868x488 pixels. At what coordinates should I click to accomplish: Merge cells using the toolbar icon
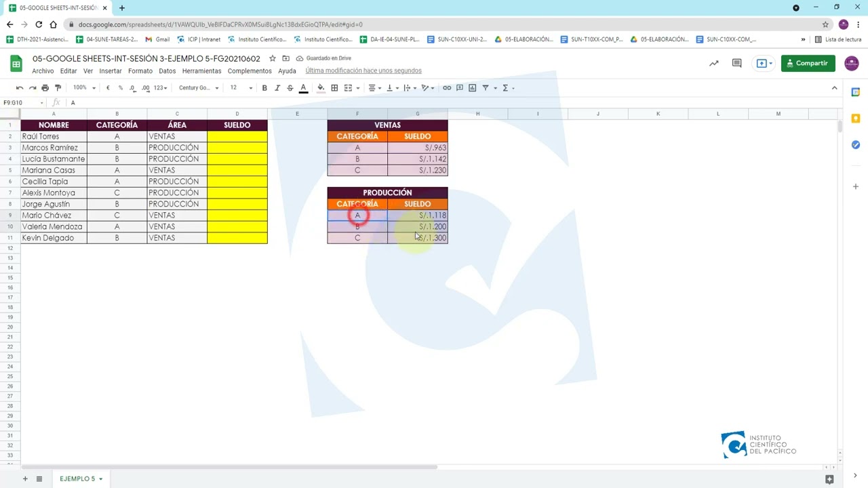coord(348,88)
